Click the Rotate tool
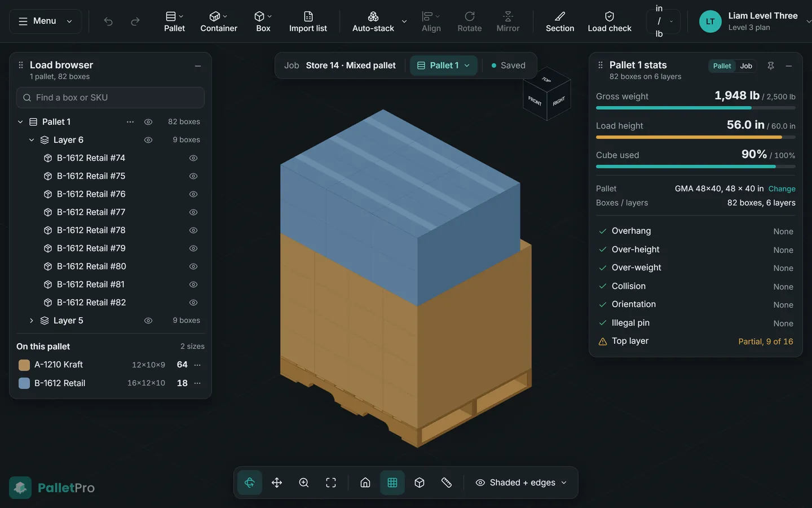 (470, 21)
